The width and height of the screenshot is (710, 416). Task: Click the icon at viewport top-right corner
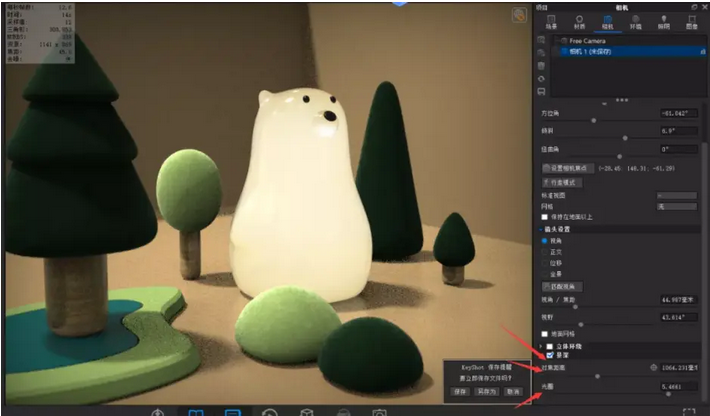pyautogui.click(x=519, y=15)
